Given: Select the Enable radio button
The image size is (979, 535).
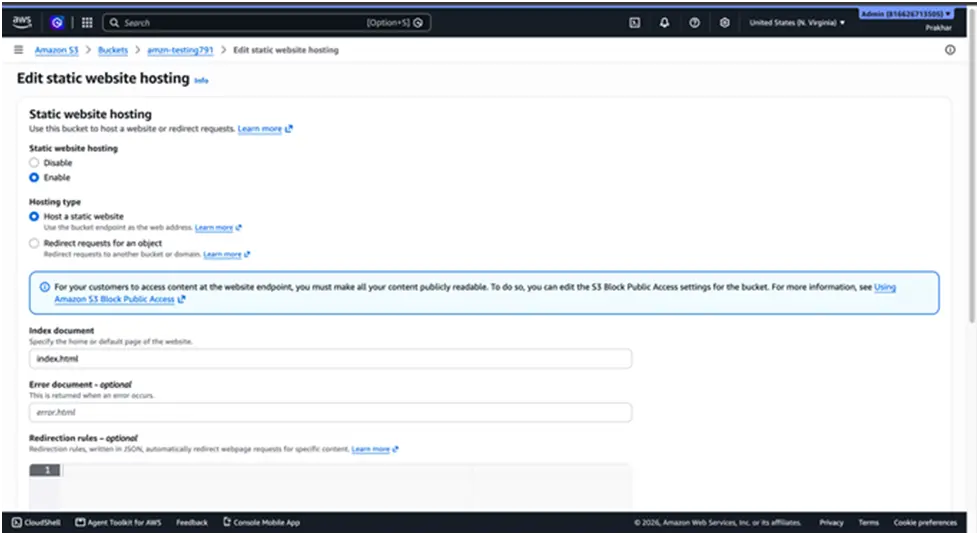Looking at the screenshot, I should (x=34, y=177).
